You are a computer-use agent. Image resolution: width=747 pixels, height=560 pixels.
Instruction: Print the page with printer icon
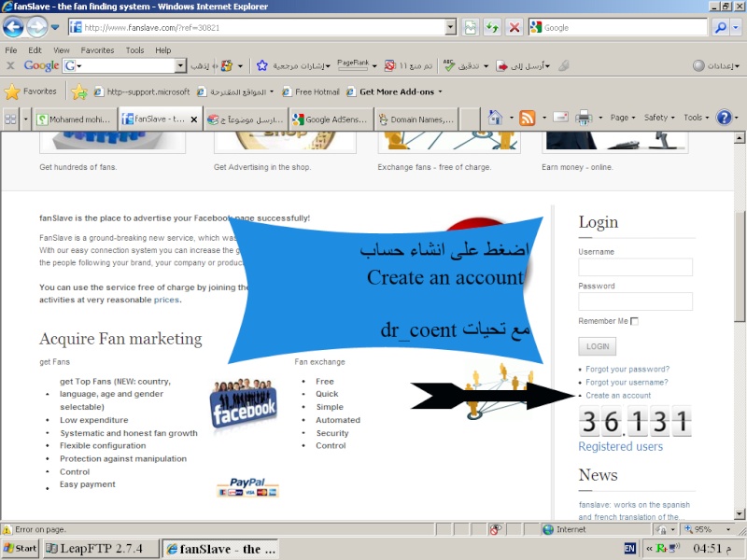pyautogui.click(x=584, y=118)
